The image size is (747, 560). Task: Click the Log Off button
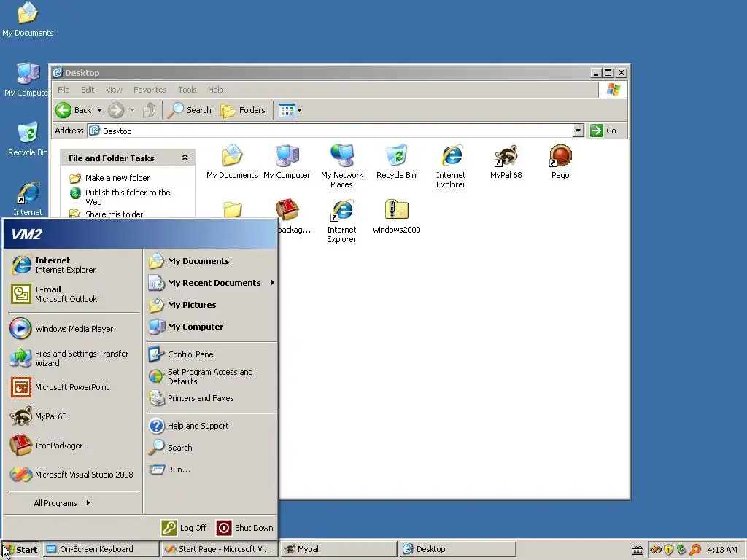point(184,528)
